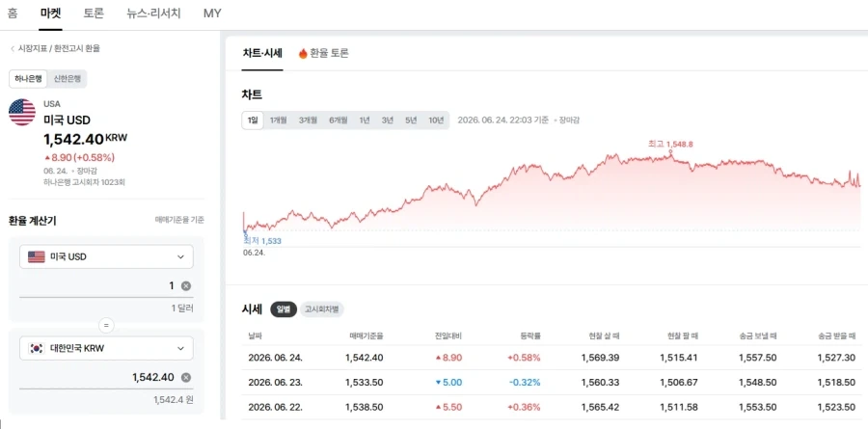Click the fire icon next to 환율 토론
The width and height of the screenshot is (868, 429).
point(303,53)
